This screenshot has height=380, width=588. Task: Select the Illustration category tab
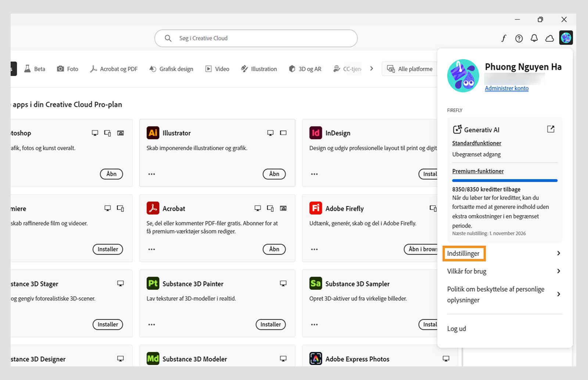pyautogui.click(x=259, y=69)
